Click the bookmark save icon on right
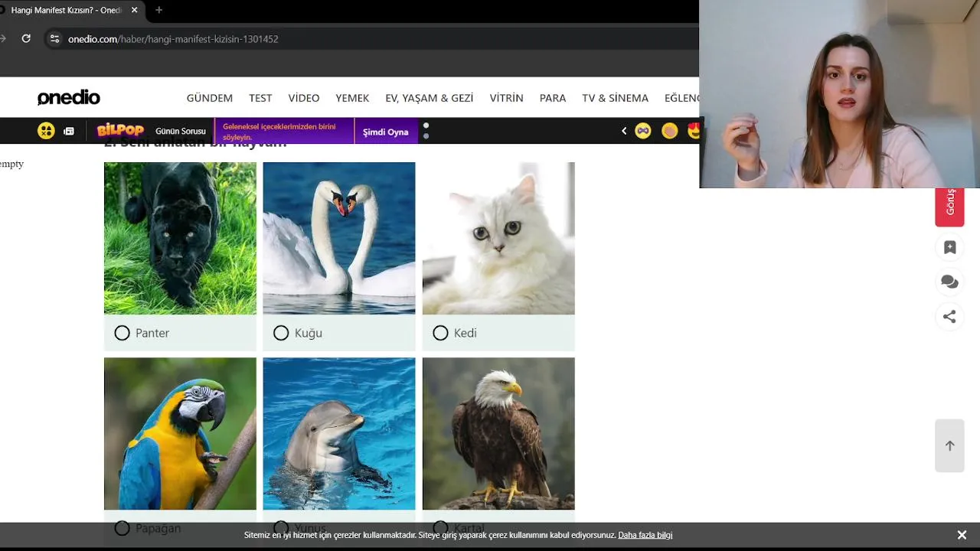Screen dimensions: 980x551 point(949,247)
